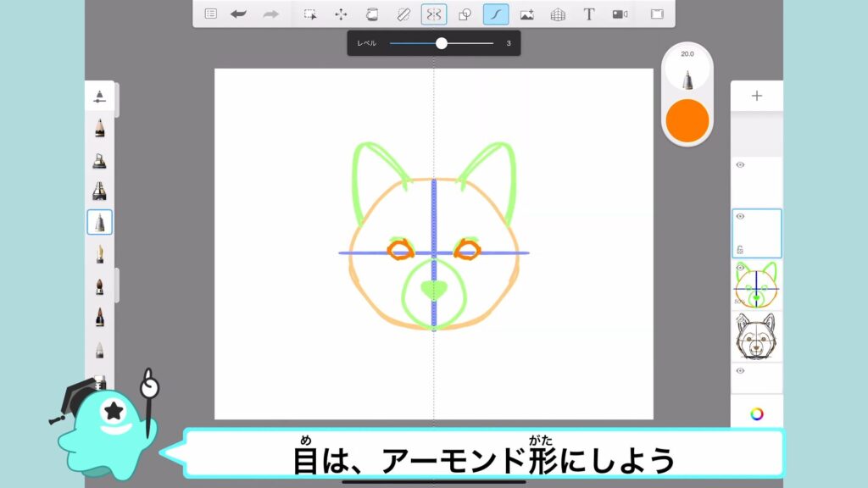
Task: Choose the paint bucket fill tool
Action: point(371,14)
